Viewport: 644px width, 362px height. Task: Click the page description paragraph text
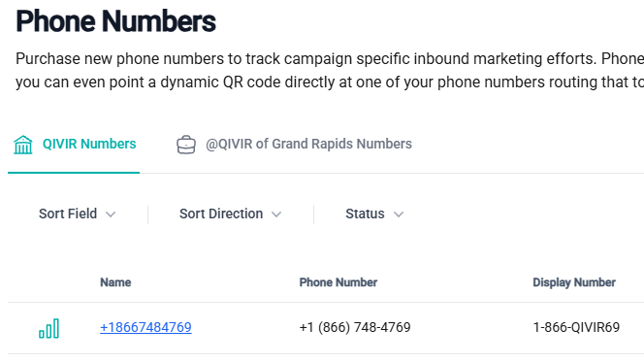click(x=330, y=70)
